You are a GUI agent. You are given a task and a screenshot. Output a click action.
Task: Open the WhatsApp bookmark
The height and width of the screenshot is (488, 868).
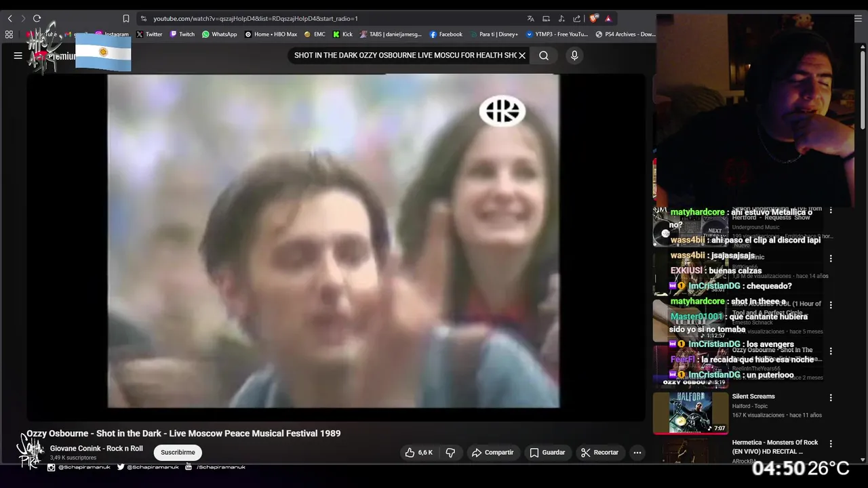click(x=220, y=34)
